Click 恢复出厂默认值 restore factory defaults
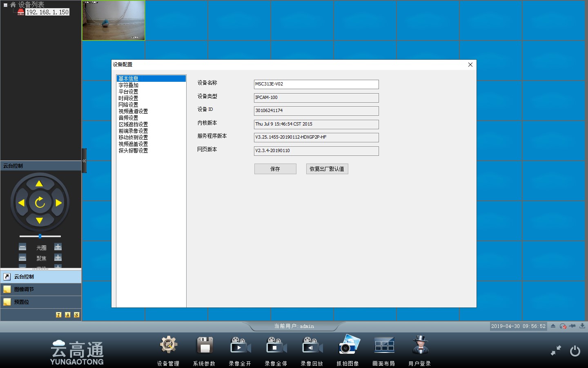Viewport: 588px width, 368px height. (327, 169)
